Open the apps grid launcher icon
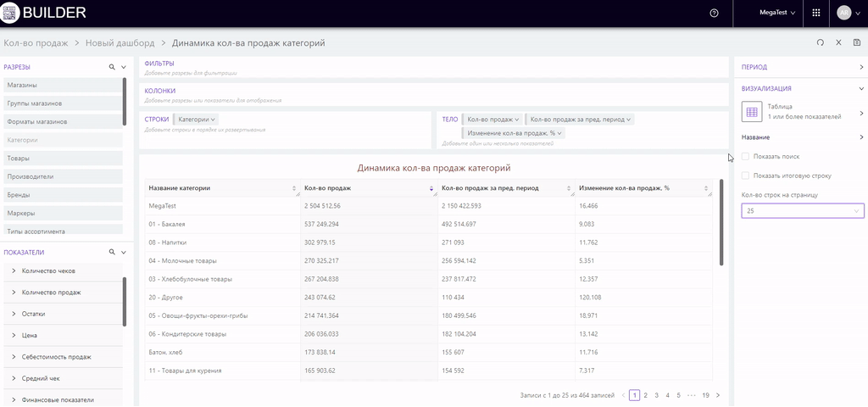The image size is (868, 407). pos(815,13)
